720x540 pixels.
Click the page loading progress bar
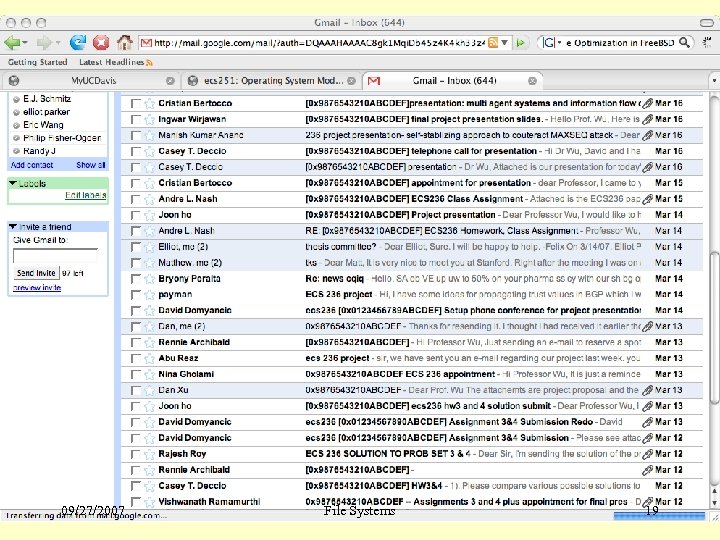659,516
